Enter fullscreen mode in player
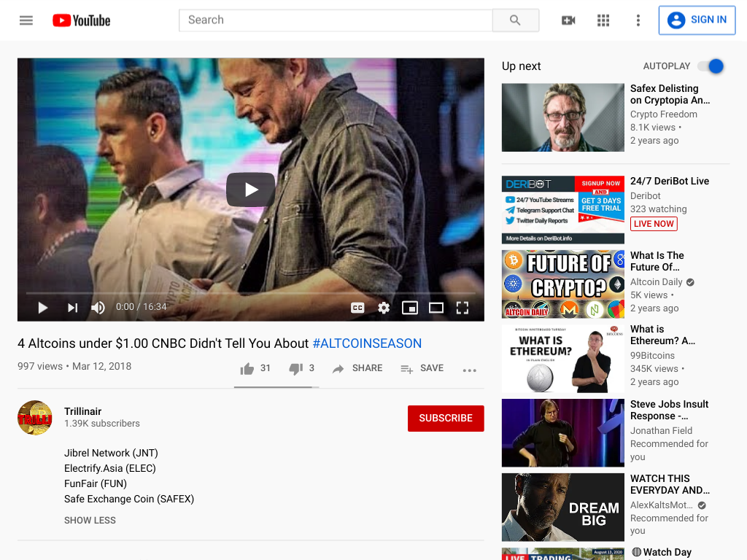This screenshot has width=747, height=560. coord(462,308)
